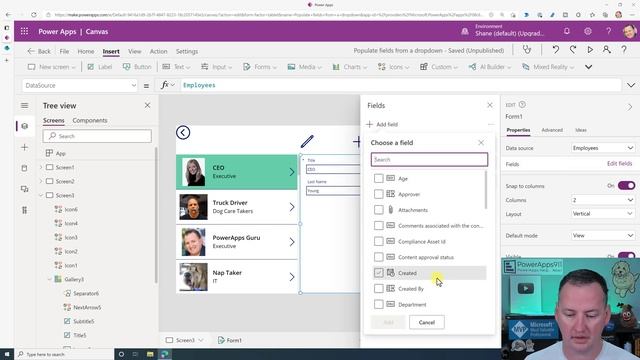Image resolution: width=640 pixels, height=360 pixels.
Task: Open the Data source Employees dropdown
Action: pos(603,148)
